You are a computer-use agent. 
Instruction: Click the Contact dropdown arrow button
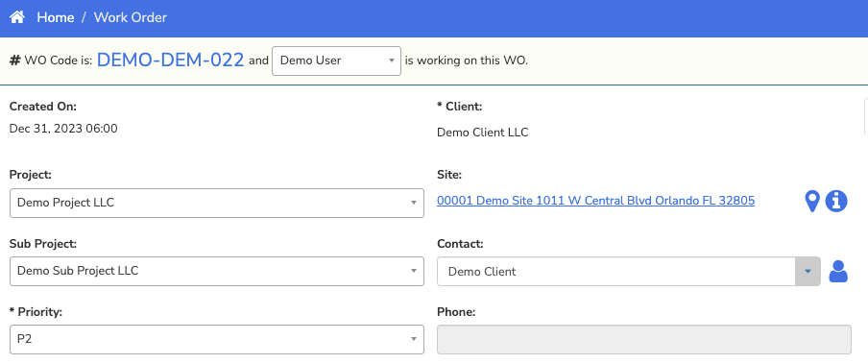[808, 272]
